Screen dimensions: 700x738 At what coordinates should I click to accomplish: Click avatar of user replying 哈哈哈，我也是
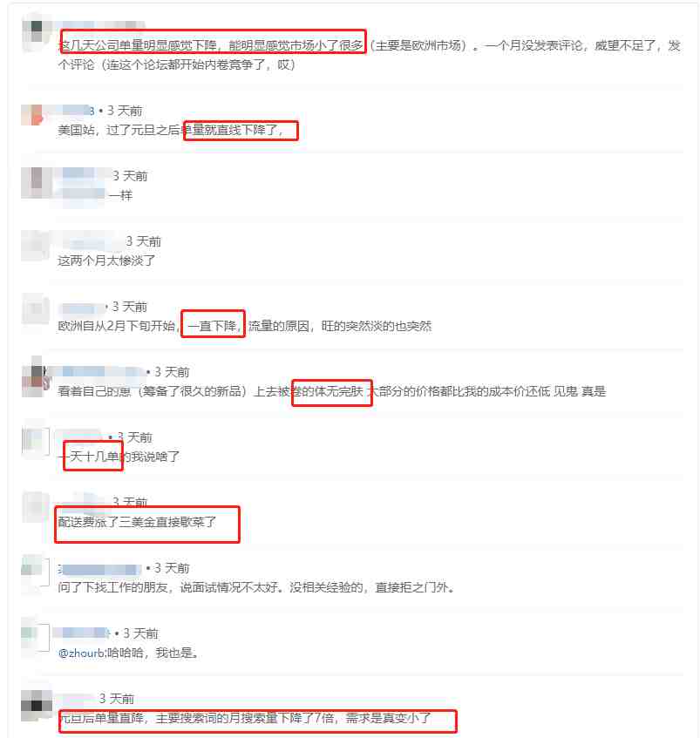tap(36, 637)
